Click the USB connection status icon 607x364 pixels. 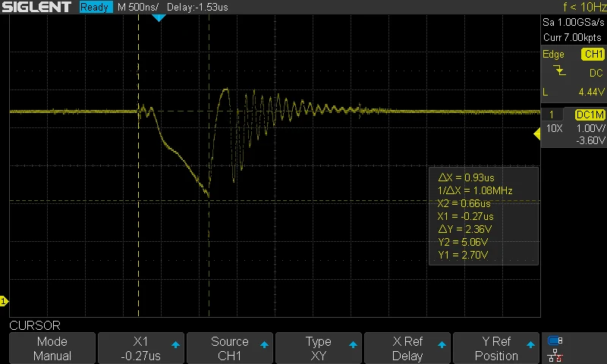pyautogui.click(x=555, y=340)
